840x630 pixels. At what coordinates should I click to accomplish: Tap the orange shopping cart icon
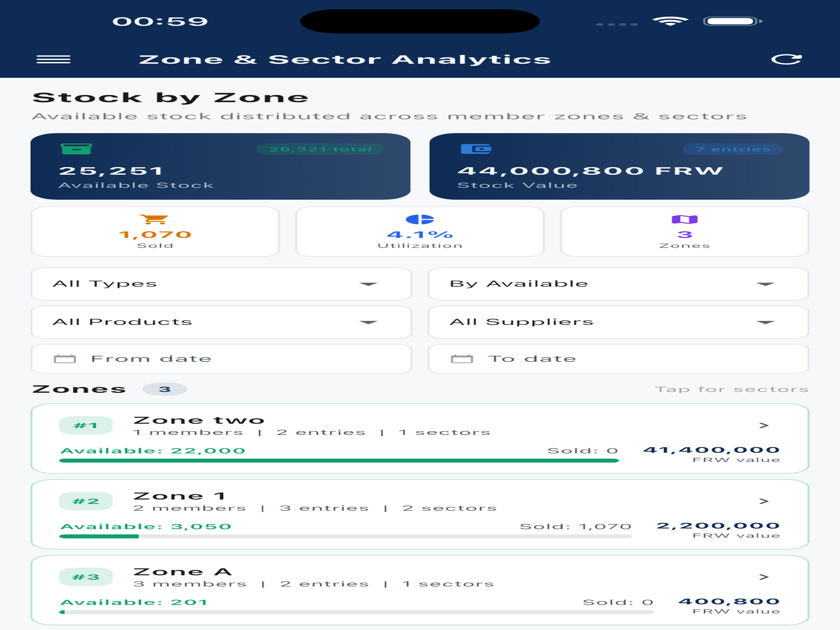154,219
